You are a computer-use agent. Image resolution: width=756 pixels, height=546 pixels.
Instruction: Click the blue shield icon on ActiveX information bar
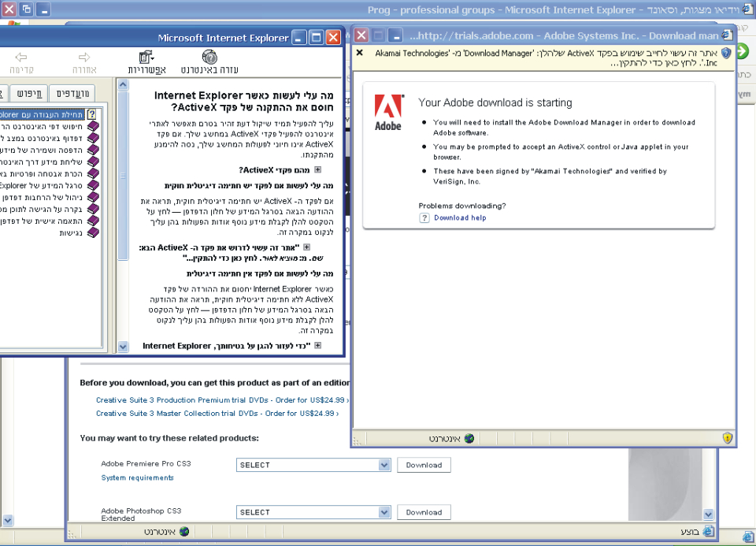(726, 53)
